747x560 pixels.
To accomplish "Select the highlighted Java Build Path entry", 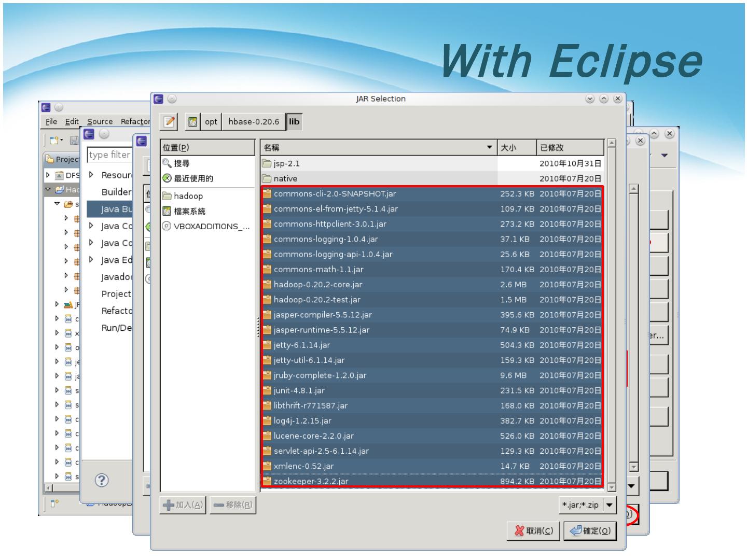I will tap(110, 209).
